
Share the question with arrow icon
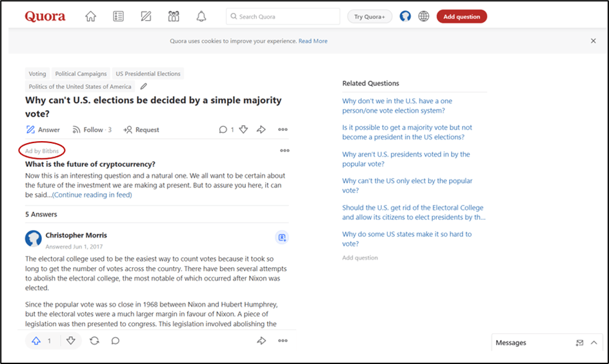(x=261, y=129)
